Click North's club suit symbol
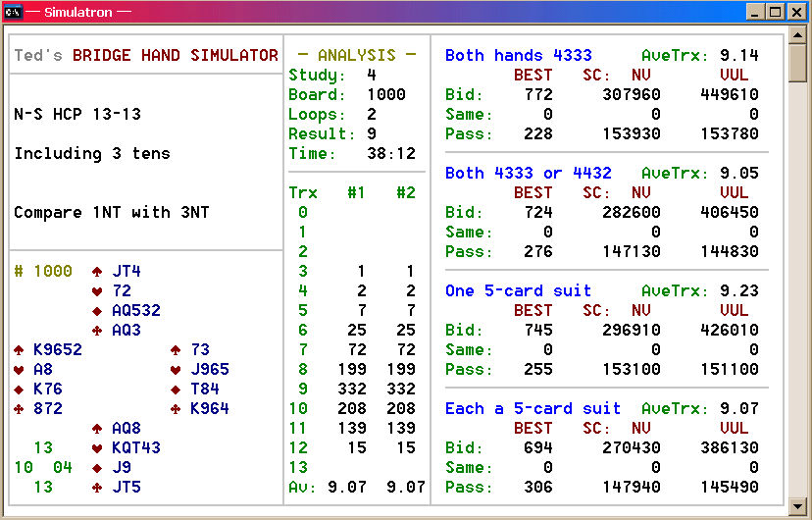Image resolution: width=812 pixels, height=520 pixels. tap(97, 331)
